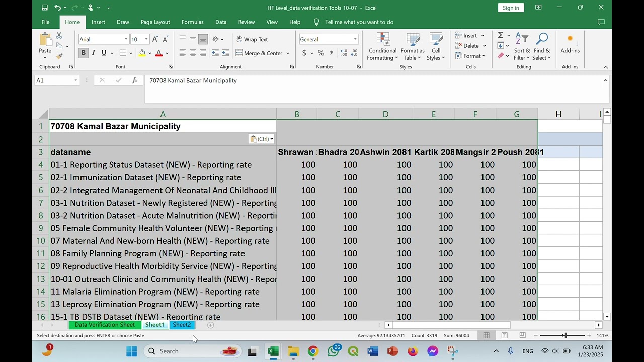
Task: Collapse the ribbon
Action: [x=606, y=67]
